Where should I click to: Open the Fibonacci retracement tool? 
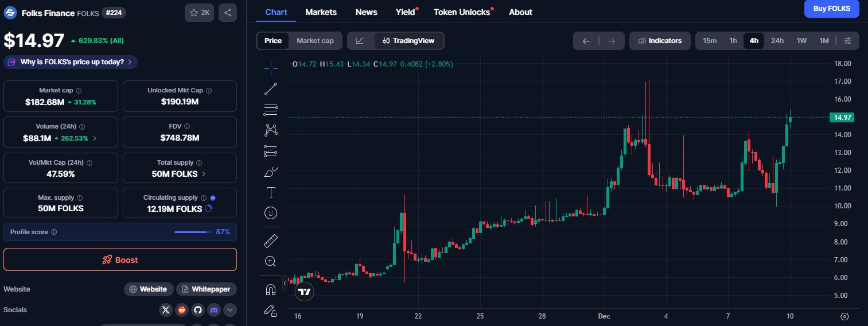271,109
